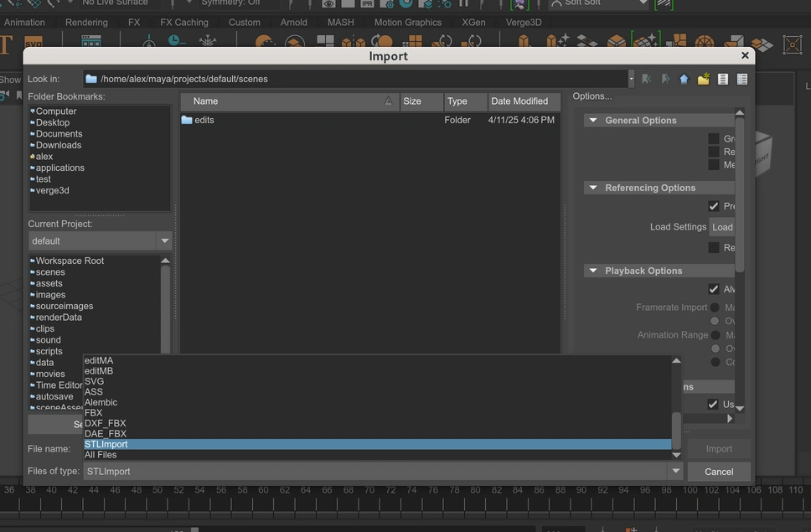The height and width of the screenshot is (532, 811).
Task: Click the sort arrow in the Name column
Action: (x=388, y=101)
